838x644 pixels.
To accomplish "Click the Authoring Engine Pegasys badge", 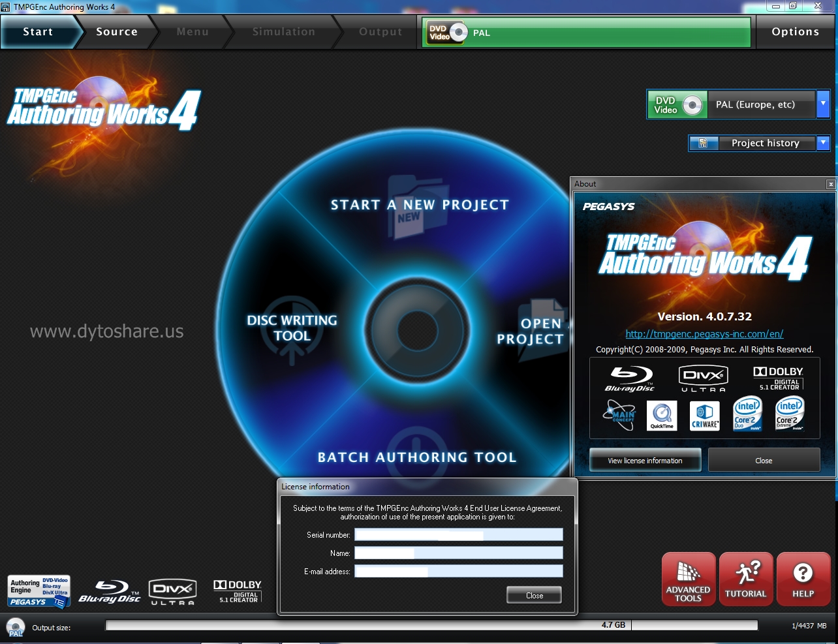I will click(39, 592).
